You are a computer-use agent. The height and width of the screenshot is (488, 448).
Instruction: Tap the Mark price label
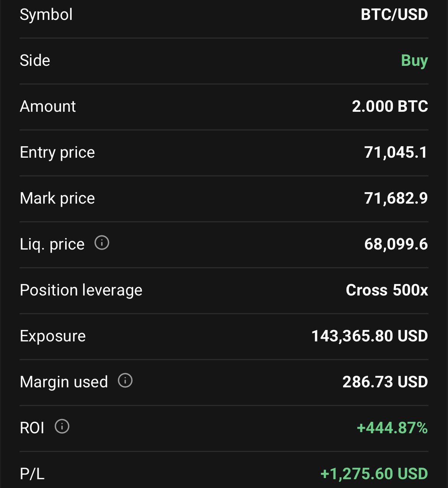click(57, 198)
